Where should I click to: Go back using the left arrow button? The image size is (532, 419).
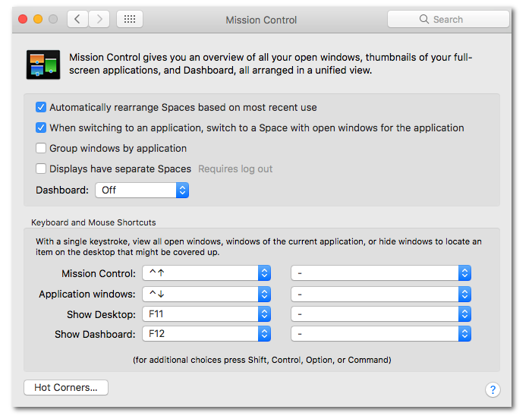77,19
